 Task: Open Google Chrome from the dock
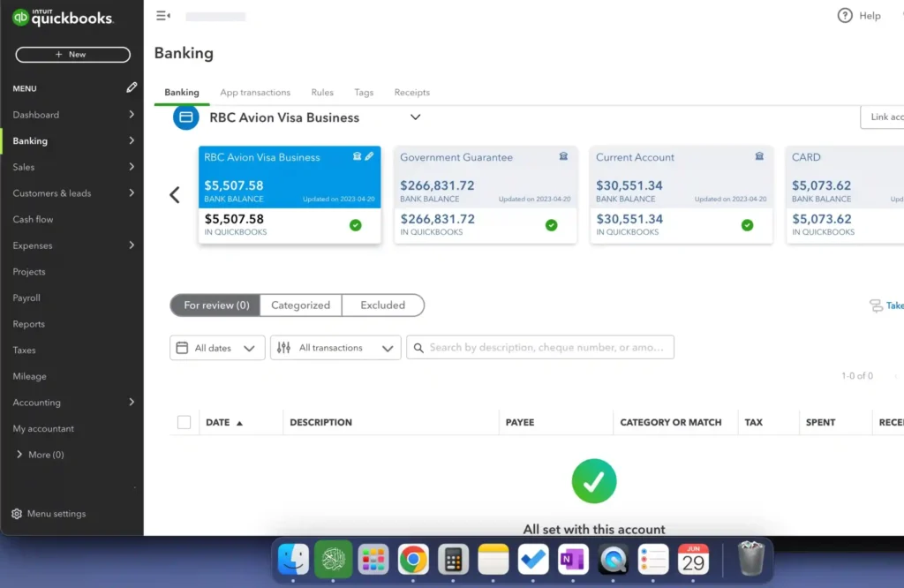coord(413,559)
